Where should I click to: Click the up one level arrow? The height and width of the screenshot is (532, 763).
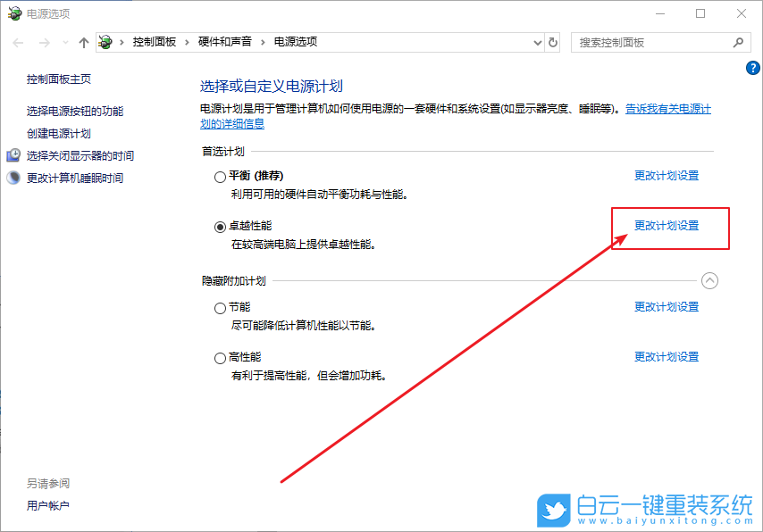point(82,41)
